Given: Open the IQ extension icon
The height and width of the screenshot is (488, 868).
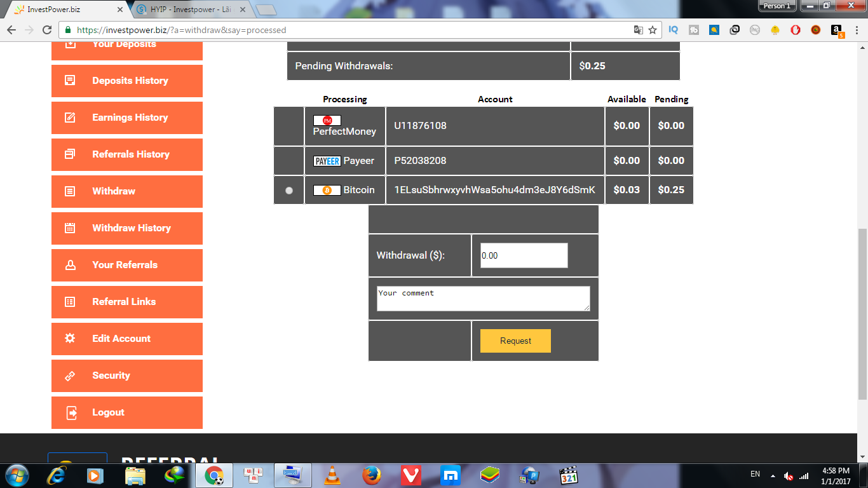Looking at the screenshot, I should pyautogui.click(x=674, y=30).
